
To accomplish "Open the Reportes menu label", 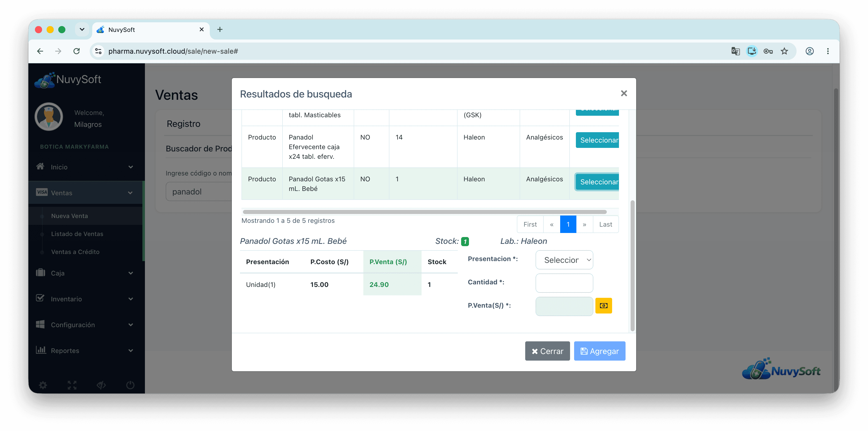I will [x=65, y=350].
